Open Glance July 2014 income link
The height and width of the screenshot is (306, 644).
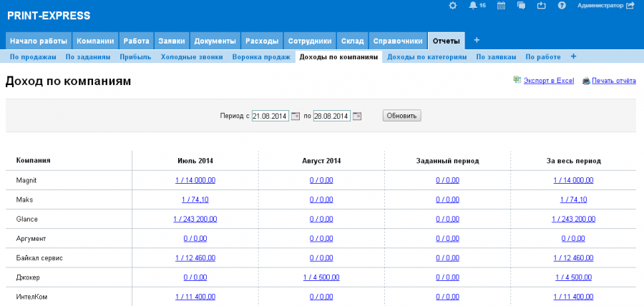click(195, 219)
